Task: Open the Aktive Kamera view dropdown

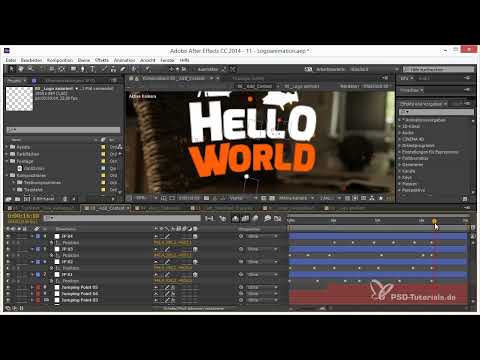Action: (296, 198)
